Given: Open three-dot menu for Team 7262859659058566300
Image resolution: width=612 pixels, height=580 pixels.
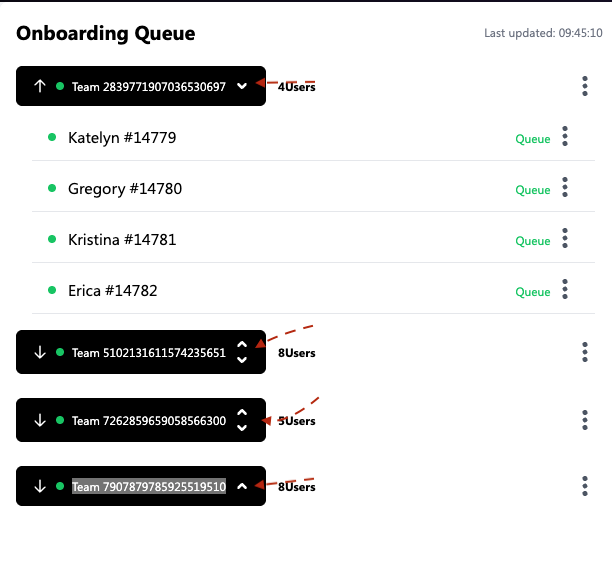Looking at the screenshot, I should [x=585, y=420].
